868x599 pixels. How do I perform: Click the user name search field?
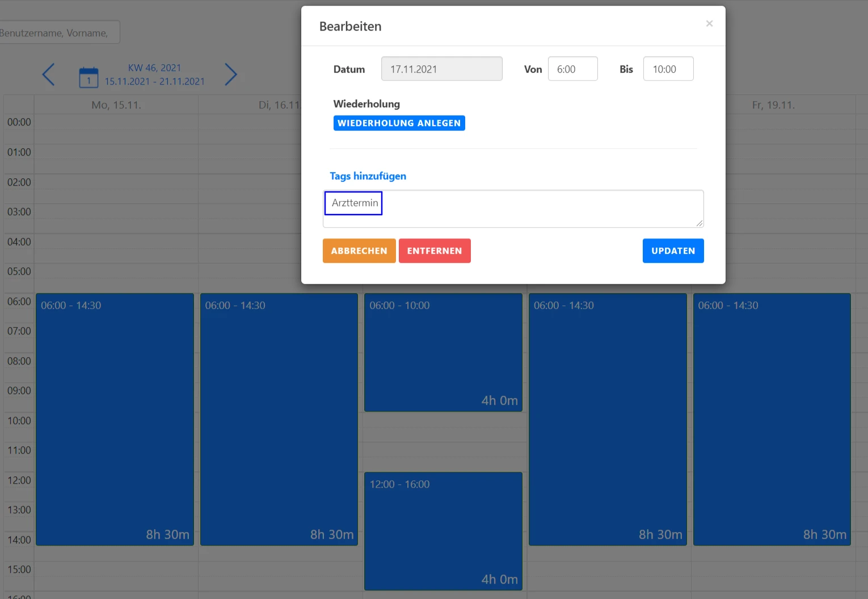59,33
